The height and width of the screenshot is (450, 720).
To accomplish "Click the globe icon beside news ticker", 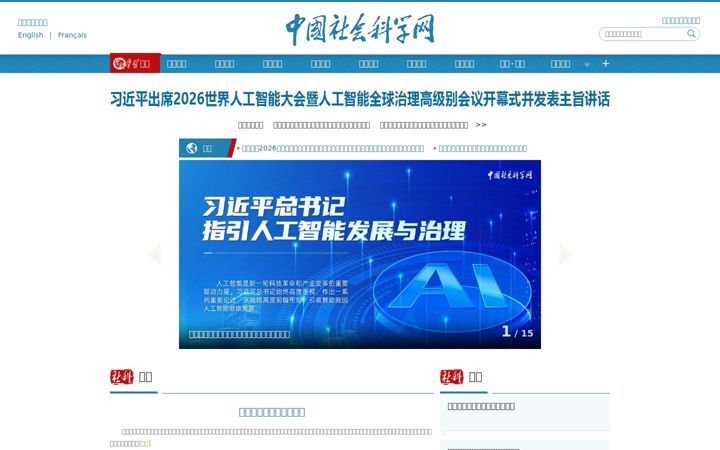I will (x=191, y=148).
